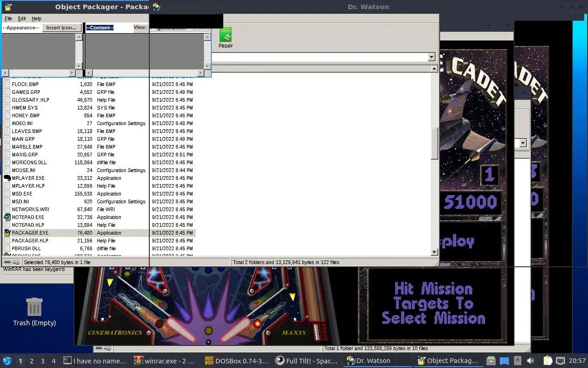The width and height of the screenshot is (588, 368).
Task: Click Appearance pane scroll down arrow
Action: coord(79,66)
